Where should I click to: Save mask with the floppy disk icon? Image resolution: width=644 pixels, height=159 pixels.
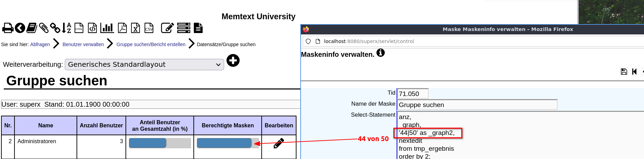point(624,72)
